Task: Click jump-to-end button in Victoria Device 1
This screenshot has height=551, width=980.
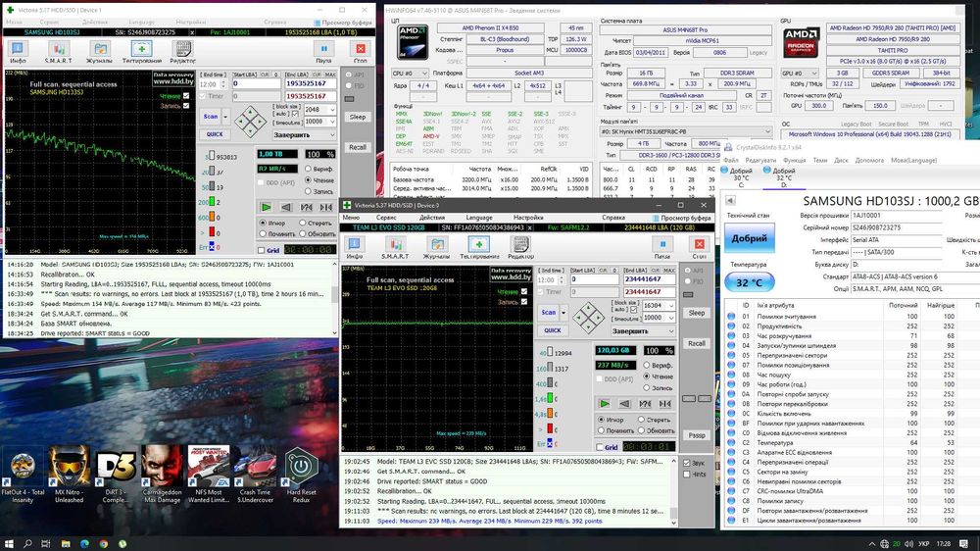Action: 326,207
